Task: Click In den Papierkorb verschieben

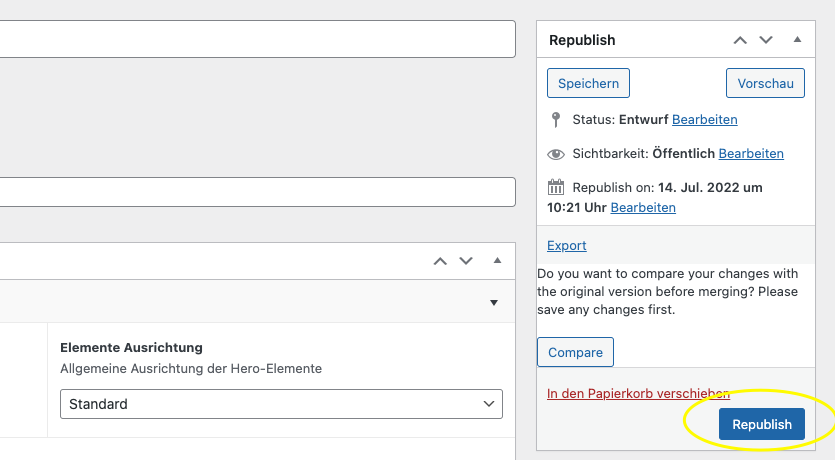Action: 638,394
